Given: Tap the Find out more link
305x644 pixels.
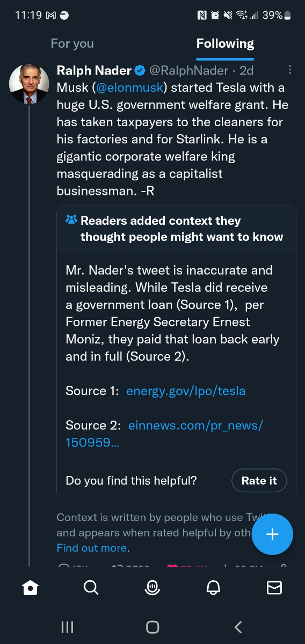Looking at the screenshot, I should [92, 548].
